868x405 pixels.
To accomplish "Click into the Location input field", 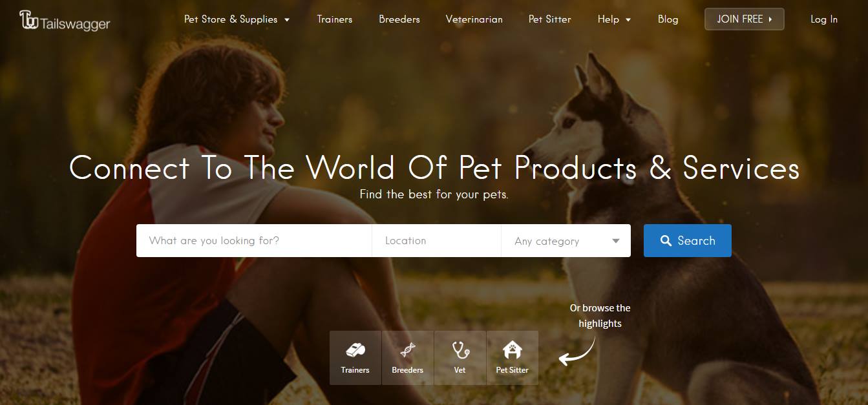I will (437, 241).
